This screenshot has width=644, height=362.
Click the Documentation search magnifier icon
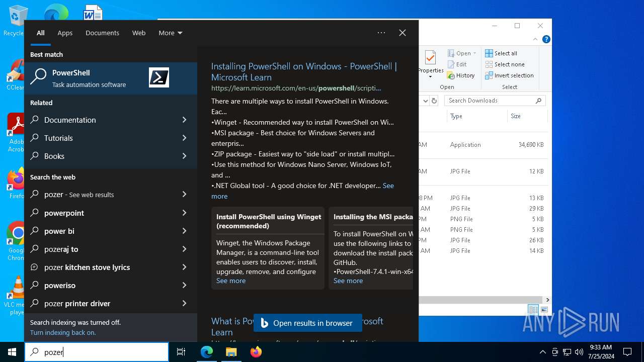point(35,120)
